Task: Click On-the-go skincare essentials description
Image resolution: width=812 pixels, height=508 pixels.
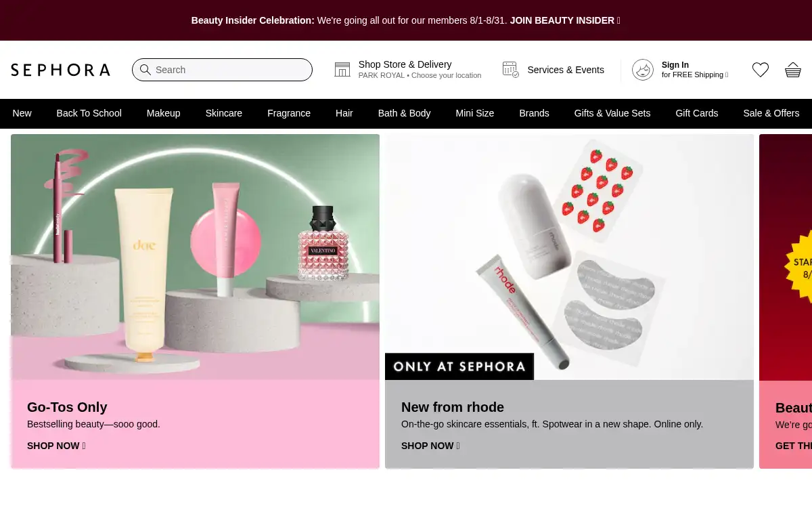Action: (552, 424)
